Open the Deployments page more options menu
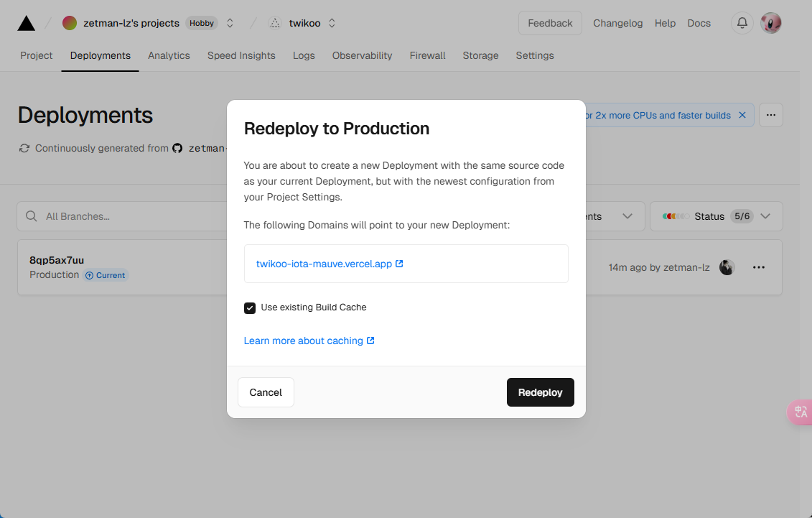Viewport: 812px width, 518px height. 771,115
